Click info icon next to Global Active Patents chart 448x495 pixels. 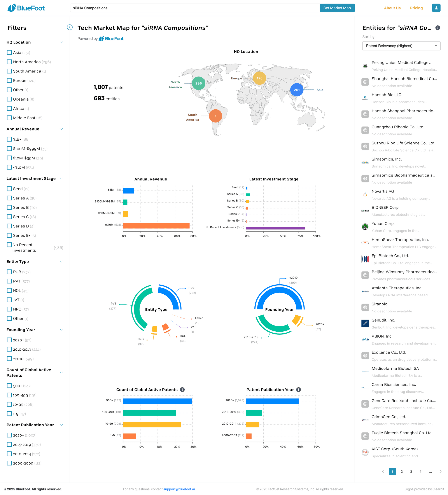(x=182, y=390)
